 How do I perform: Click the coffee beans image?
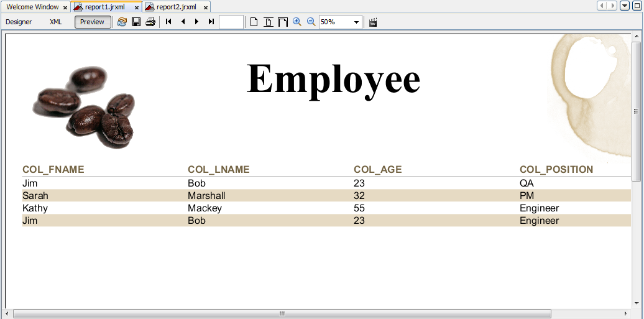tap(84, 107)
